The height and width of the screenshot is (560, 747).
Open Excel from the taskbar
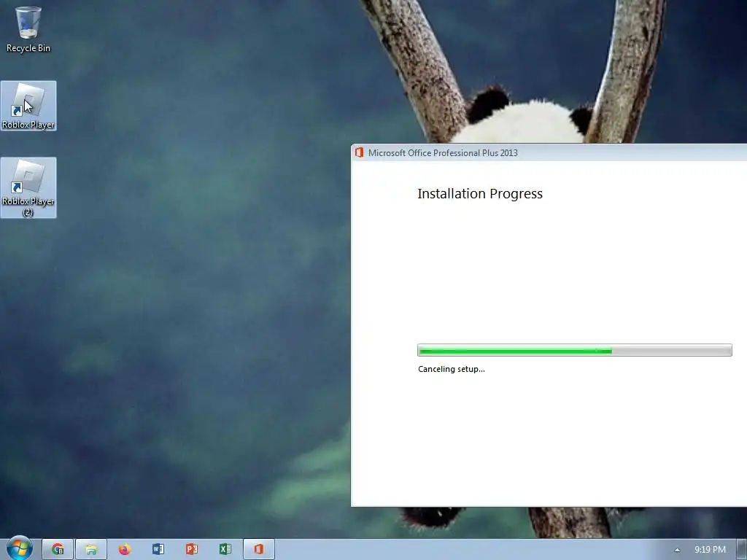coord(225,549)
